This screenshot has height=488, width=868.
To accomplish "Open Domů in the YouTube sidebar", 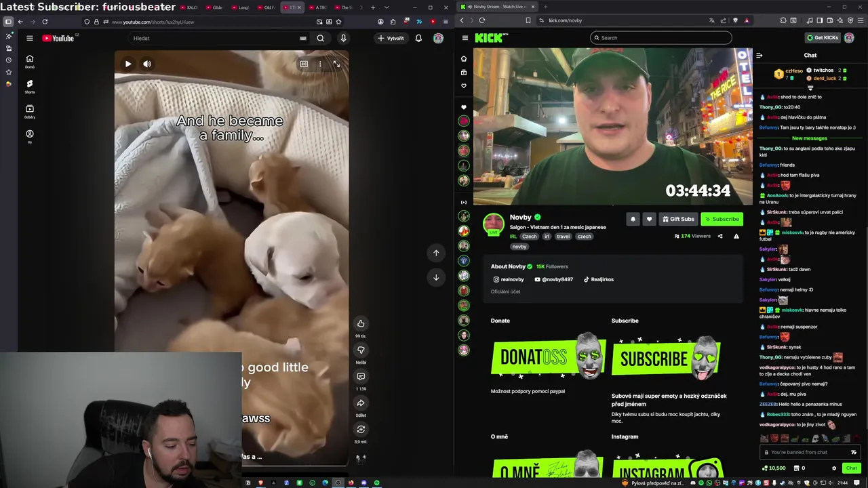I will pyautogui.click(x=30, y=61).
